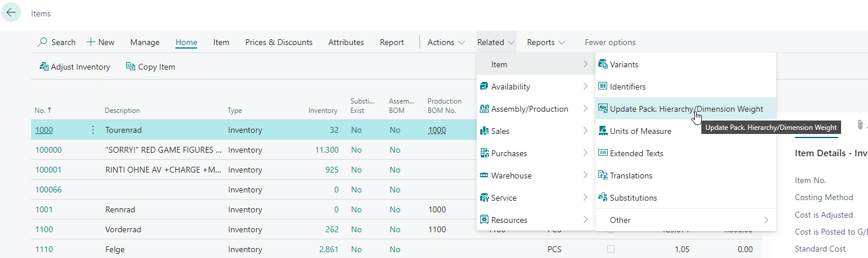The image size is (868, 258).
Task: Open row options for item 1000
Action: click(92, 130)
